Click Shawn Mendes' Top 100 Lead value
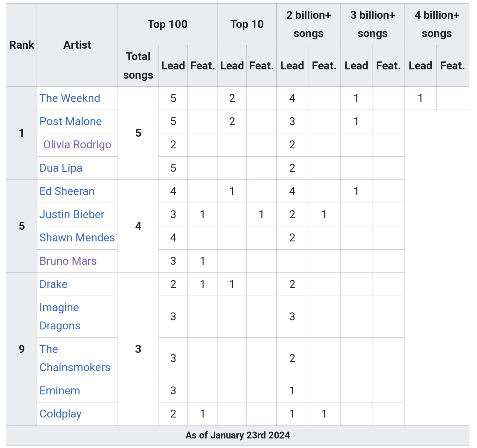Screen dimensions: 477x448 173,238
